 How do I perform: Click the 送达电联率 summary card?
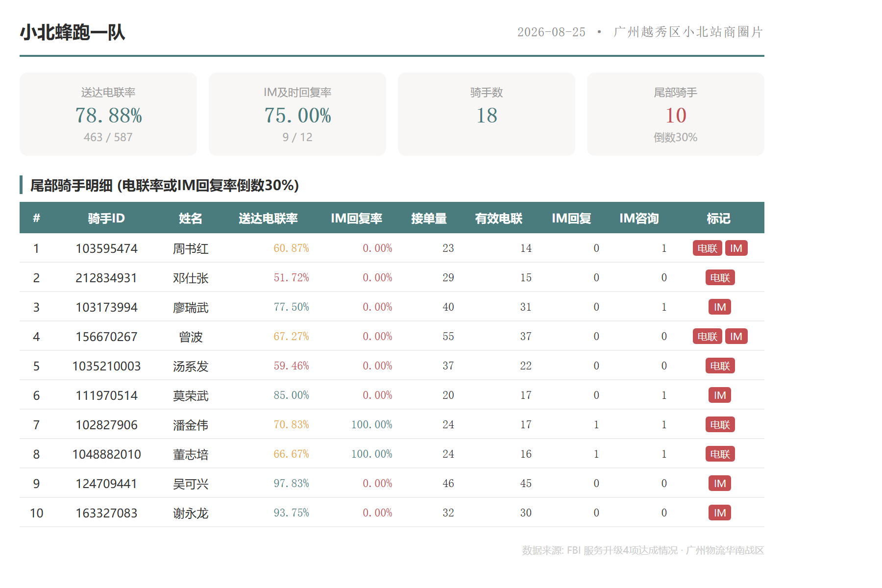tap(108, 114)
